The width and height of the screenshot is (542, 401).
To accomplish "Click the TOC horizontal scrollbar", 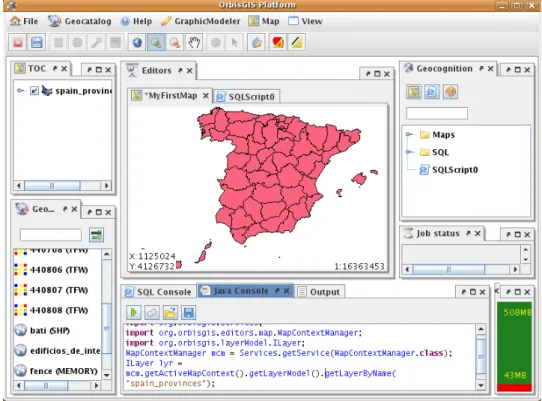I will tap(63, 186).
